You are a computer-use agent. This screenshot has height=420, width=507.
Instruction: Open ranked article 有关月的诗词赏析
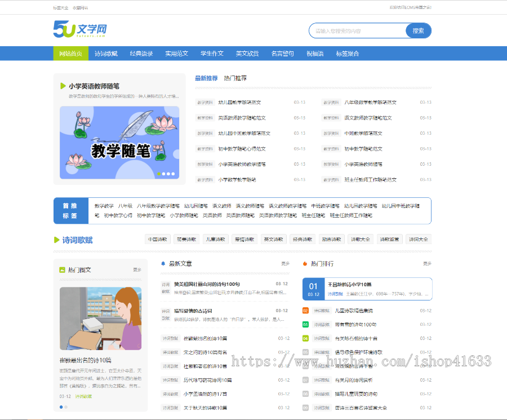point(354,380)
